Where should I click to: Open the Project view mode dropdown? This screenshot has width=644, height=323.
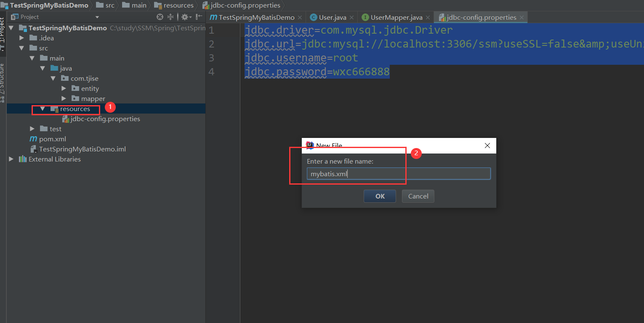[97, 17]
